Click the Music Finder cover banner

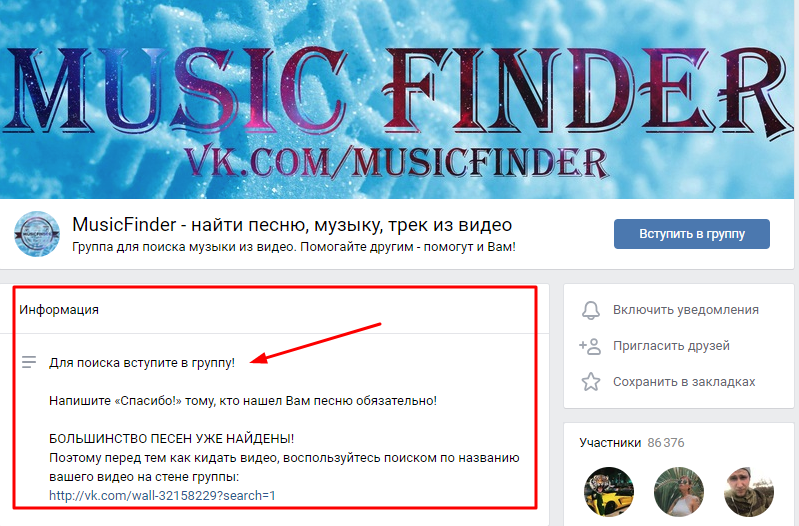(x=397, y=99)
